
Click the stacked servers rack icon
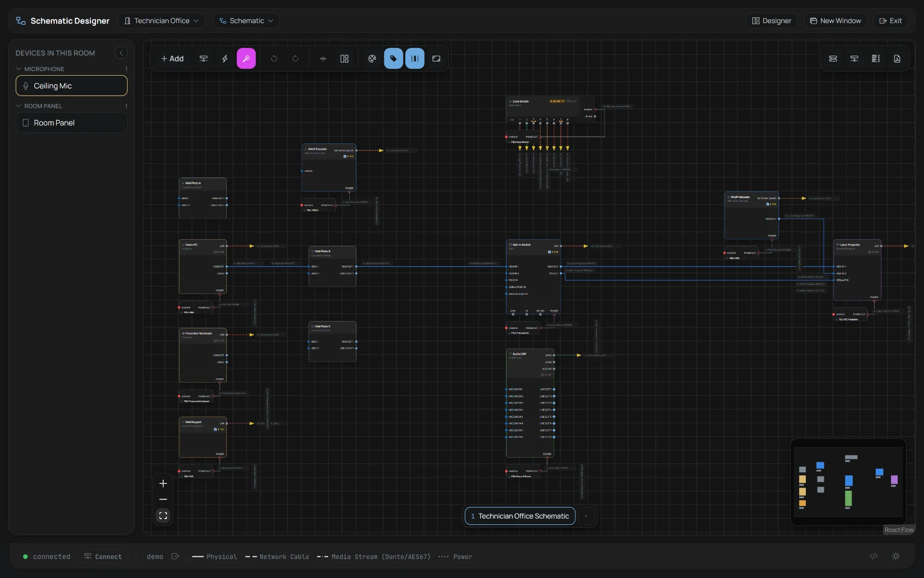click(833, 59)
